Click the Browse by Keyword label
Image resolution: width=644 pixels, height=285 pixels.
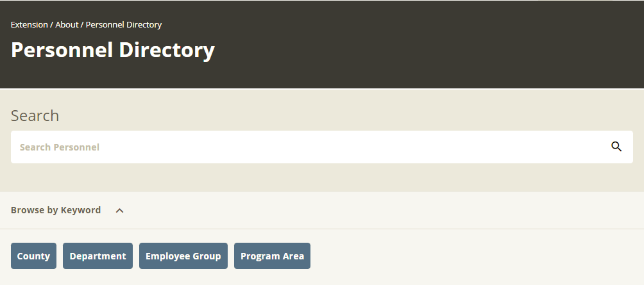(x=55, y=210)
